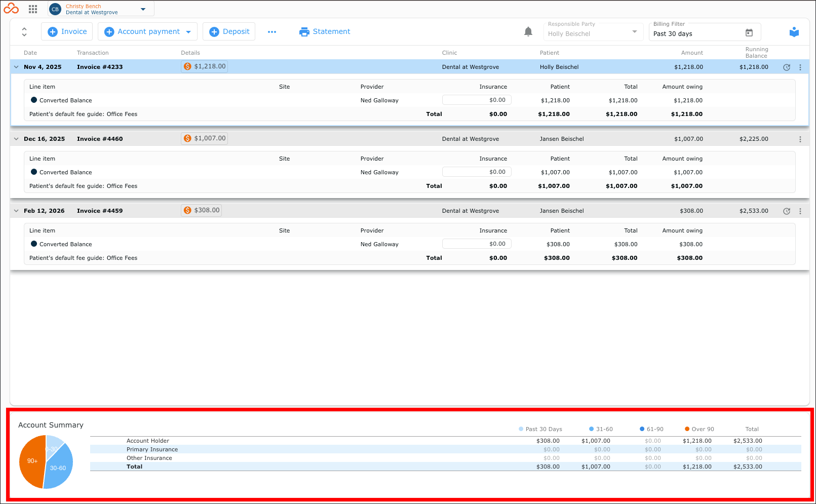The width and height of the screenshot is (816, 504).
Task: Click the Primary Insurance summary row label
Action: 152,449
